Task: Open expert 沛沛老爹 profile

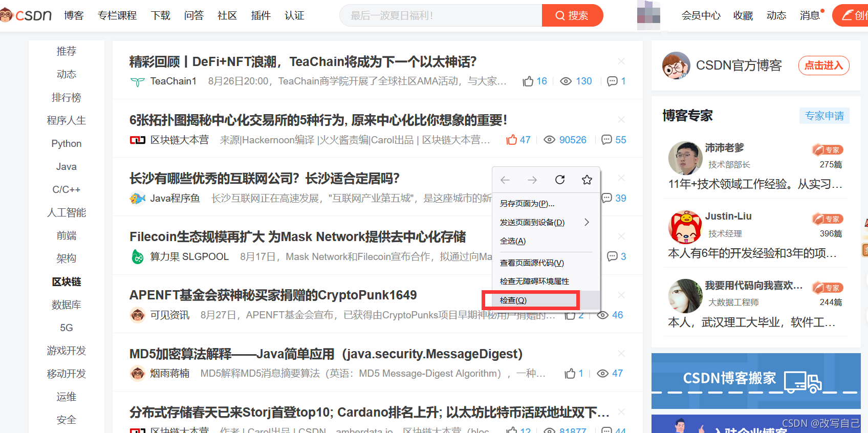Action: click(x=725, y=148)
